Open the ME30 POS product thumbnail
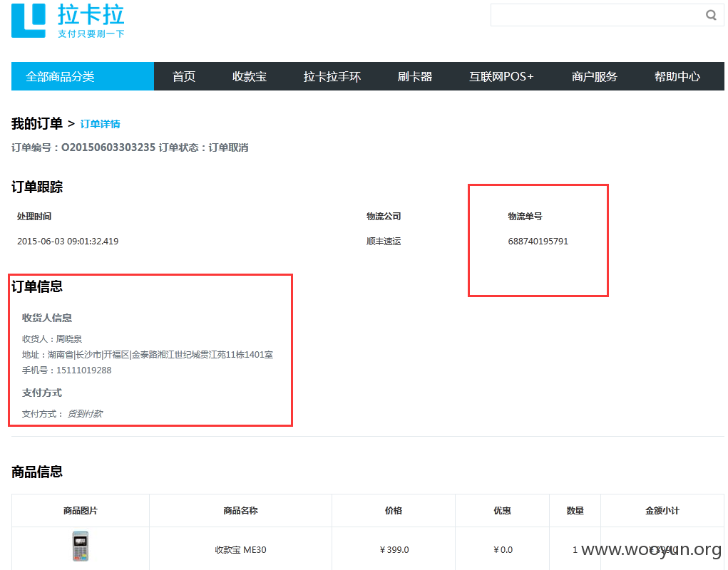 (x=81, y=546)
